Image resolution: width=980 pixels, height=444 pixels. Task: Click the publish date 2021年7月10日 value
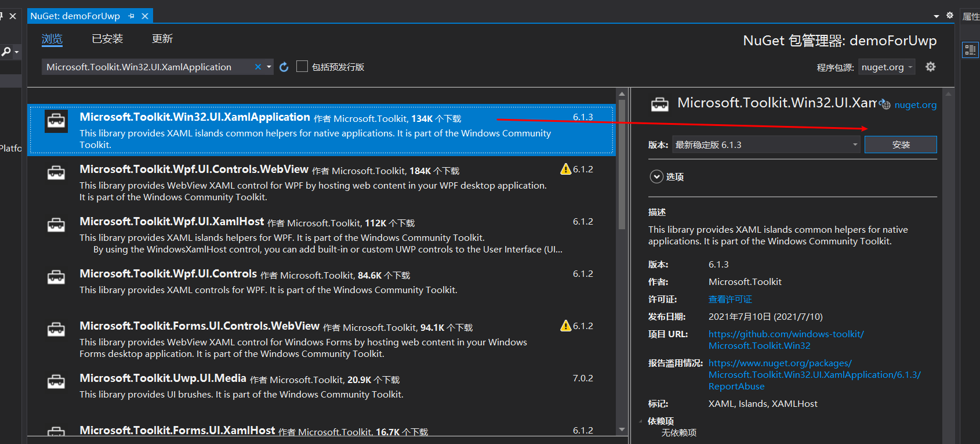point(765,317)
